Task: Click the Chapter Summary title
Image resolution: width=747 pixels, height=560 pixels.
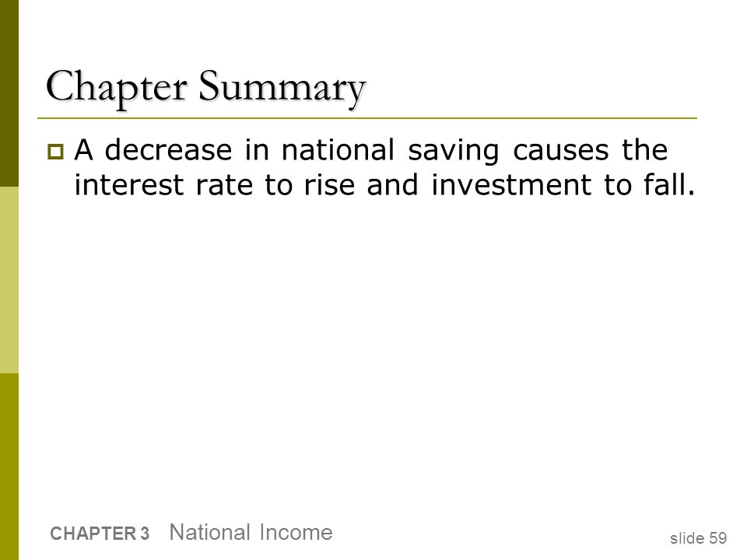Action: [x=205, y=87]
